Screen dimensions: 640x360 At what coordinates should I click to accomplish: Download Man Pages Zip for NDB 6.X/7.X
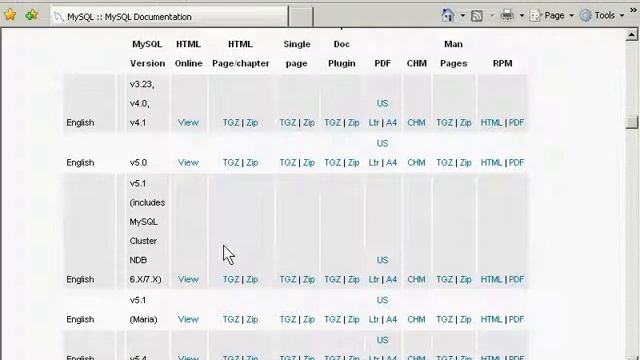click(465, 279)
